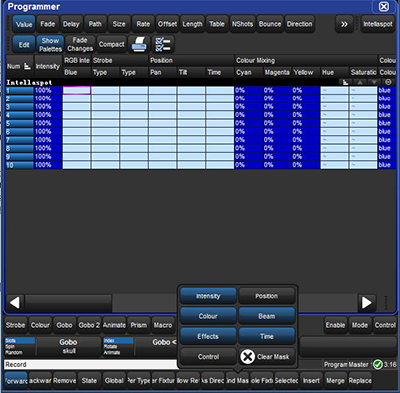
Task: Click the Record command line field
Action: coord(91,365)
